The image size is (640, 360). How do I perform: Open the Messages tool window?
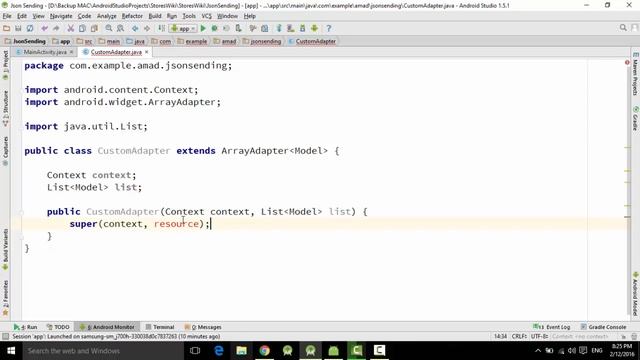pyautogui.click(x=203, y=327)
